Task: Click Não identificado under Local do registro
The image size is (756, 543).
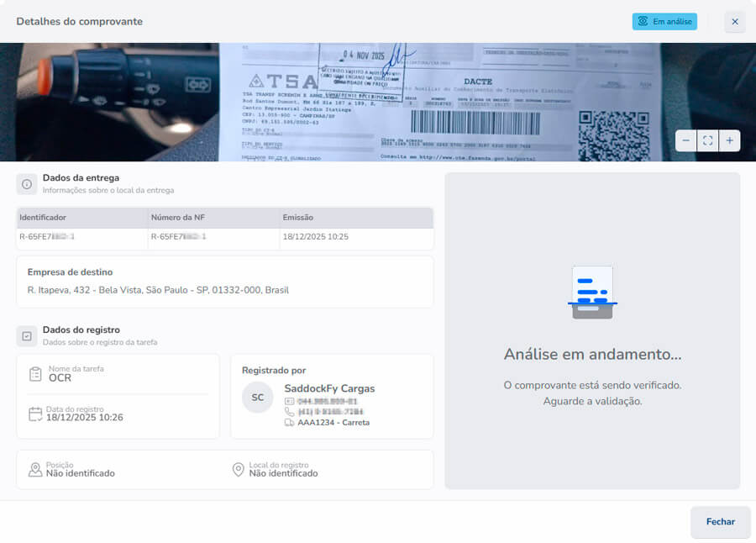Action: point(284,473)
